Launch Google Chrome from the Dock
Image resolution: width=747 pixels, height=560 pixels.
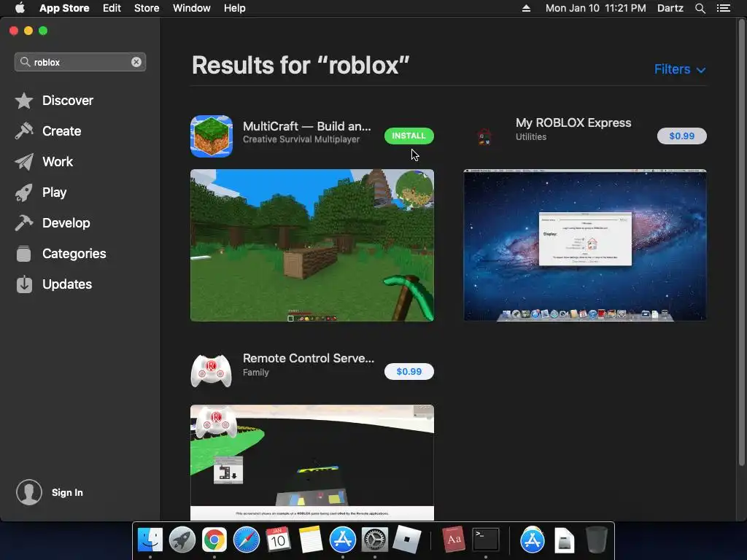click(214, 540)
